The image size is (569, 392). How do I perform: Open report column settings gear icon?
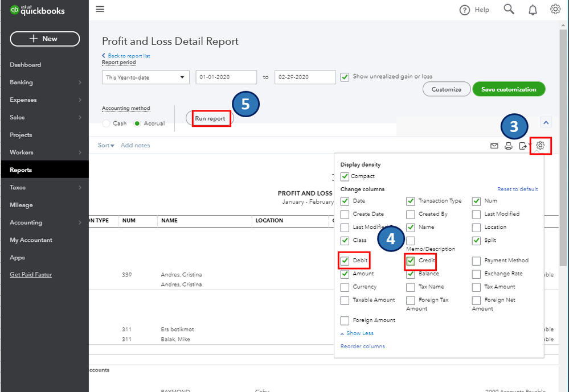[x=540, y=146]
